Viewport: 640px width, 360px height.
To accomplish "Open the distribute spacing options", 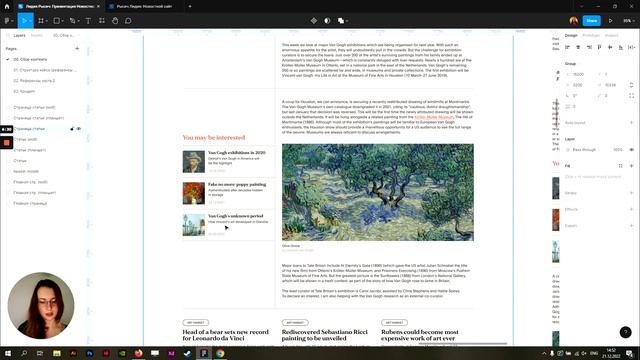I will (631, 47).
